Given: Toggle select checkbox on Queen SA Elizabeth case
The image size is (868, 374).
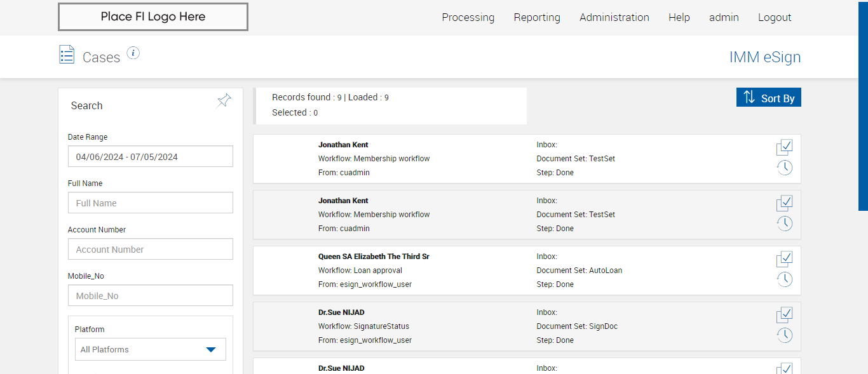Looking at the screenshot, I should 785,258.
